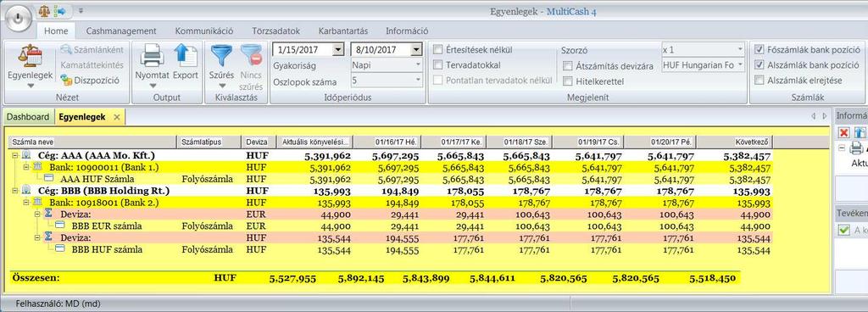Viewport: 868px width, 312px height.
Task: Open the start date 1/15/2017 dropdown
Action: coord(337,50)
